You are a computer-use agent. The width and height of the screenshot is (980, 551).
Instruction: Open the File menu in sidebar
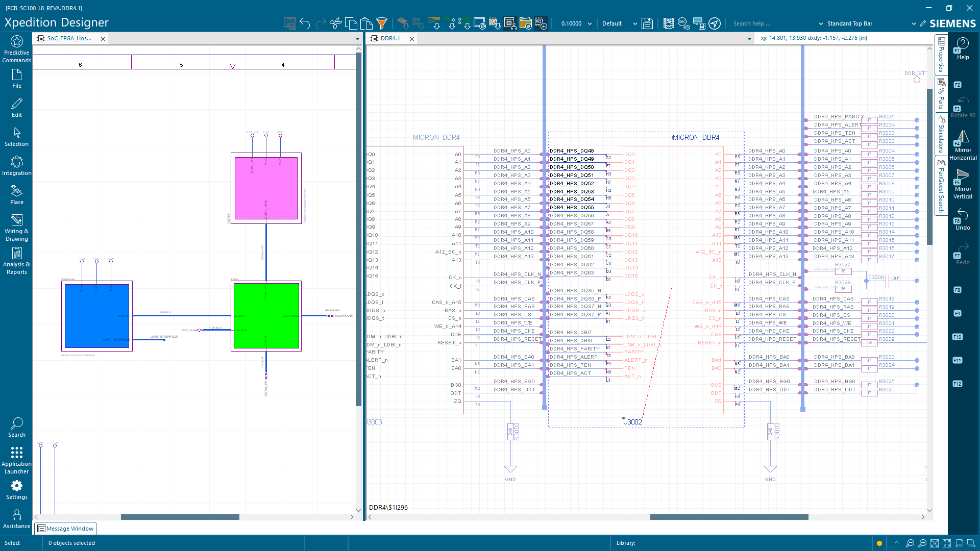pyautogui.click(x=16, y=79)
